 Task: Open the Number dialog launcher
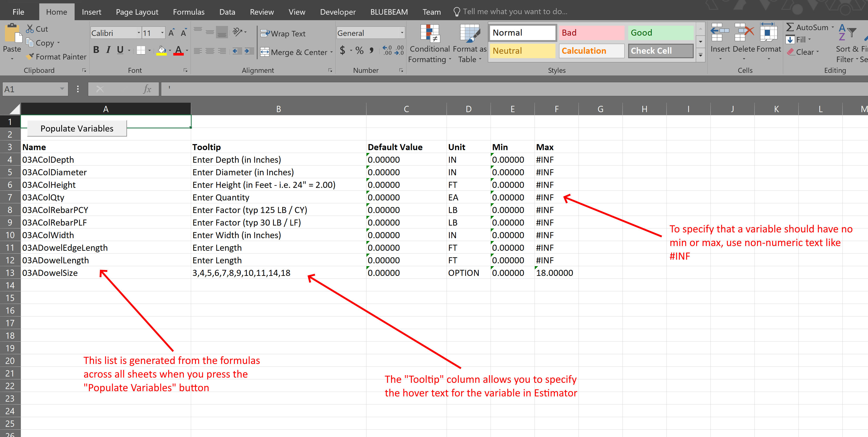tap(401, 70)
